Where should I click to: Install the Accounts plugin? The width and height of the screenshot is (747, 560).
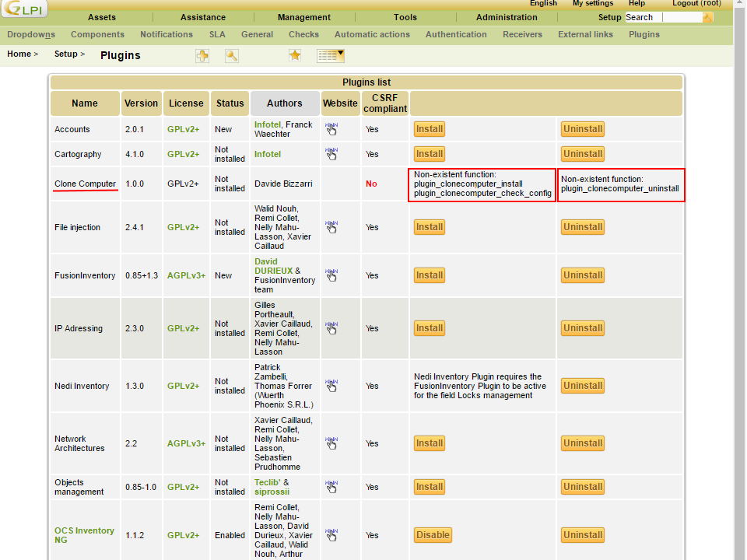(430, 129)
